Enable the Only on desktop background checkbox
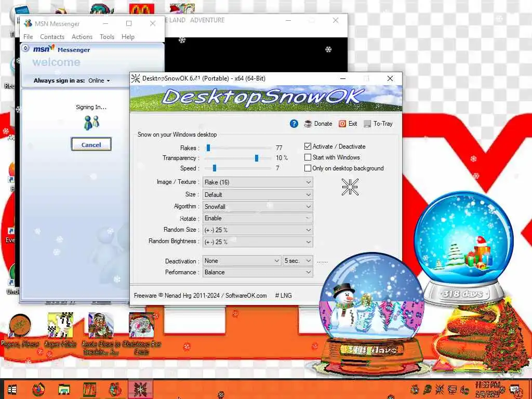This screenshot has width=532, height=399. [308, 168]
